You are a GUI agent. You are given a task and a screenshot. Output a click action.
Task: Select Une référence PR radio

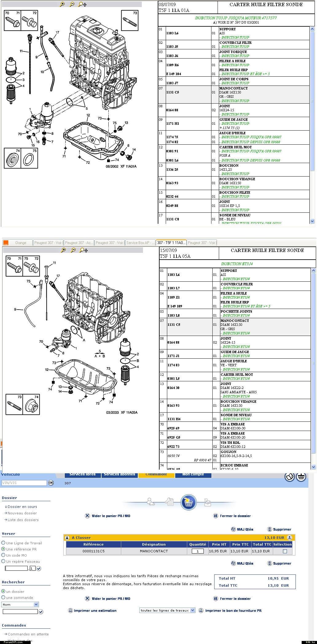pos(3,549)
